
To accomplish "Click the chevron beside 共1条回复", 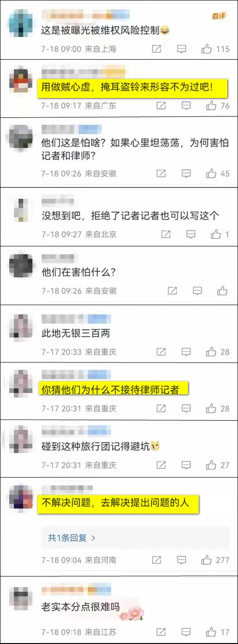I will tap(93, 538).
